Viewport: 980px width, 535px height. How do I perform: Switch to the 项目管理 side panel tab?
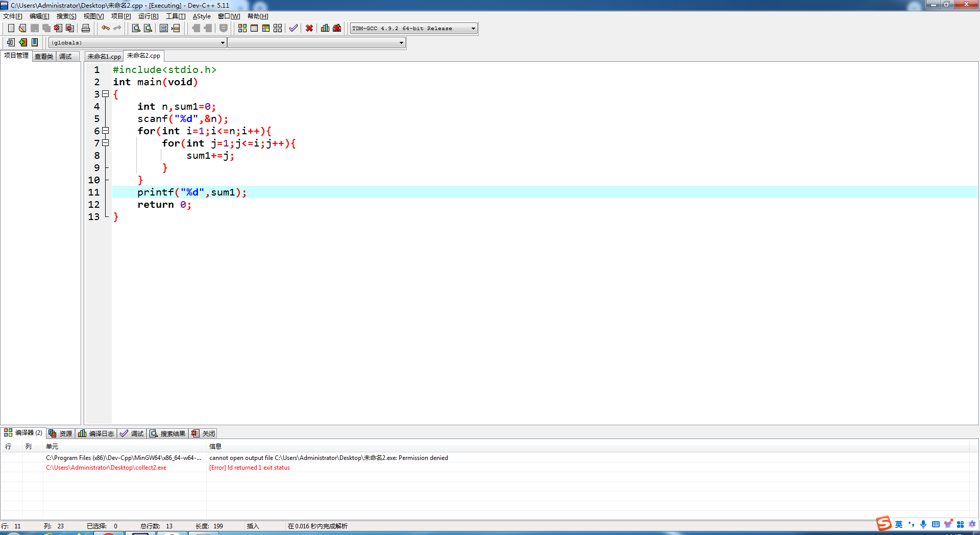[x=16, y=56]
